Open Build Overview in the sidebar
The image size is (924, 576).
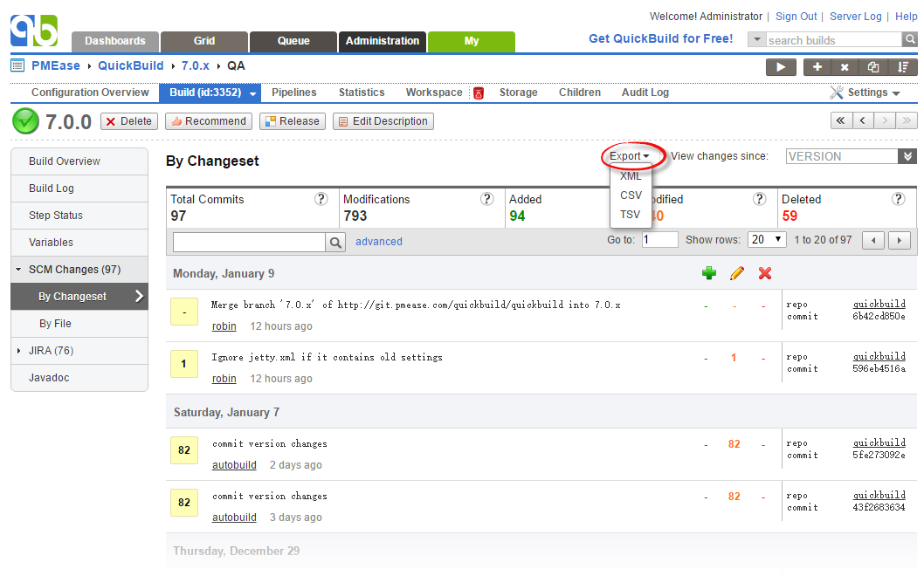tap(79, 161)
